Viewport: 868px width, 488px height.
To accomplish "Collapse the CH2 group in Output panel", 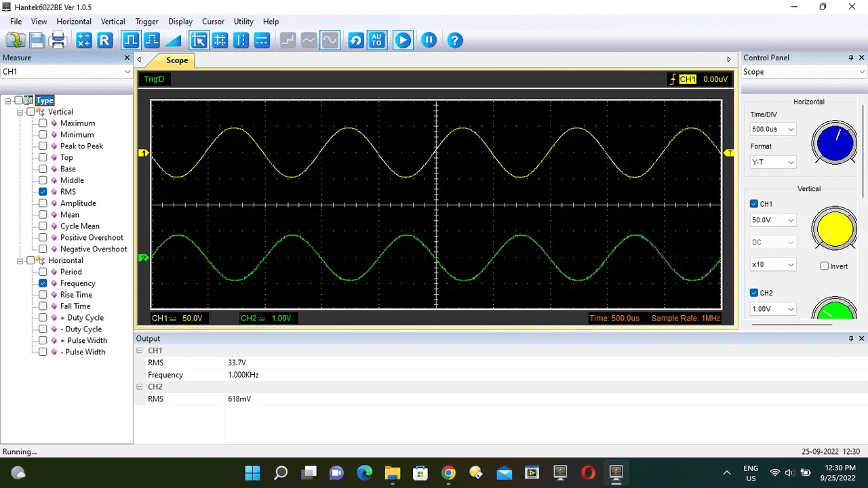I will [140, 387].
